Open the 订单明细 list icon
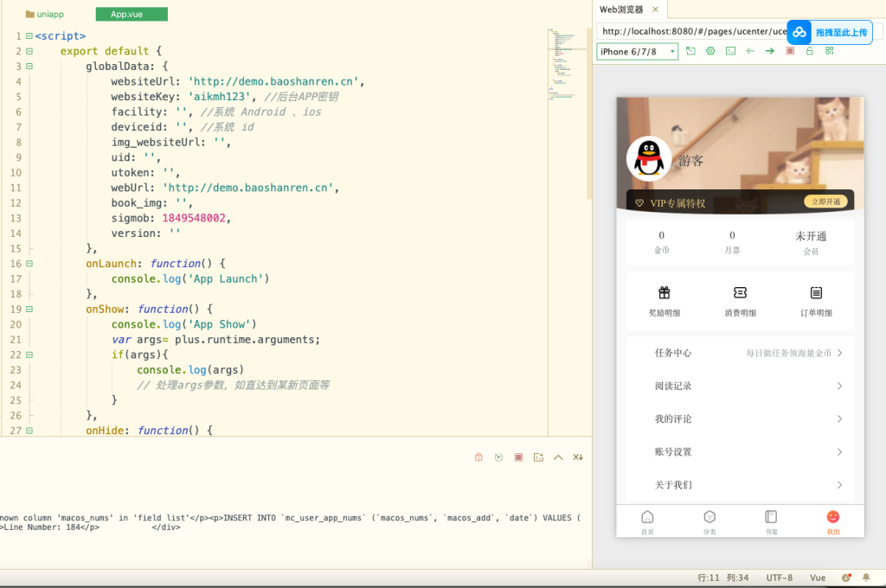Viewport: 886px width, 588px height. [x=816, y=292]
